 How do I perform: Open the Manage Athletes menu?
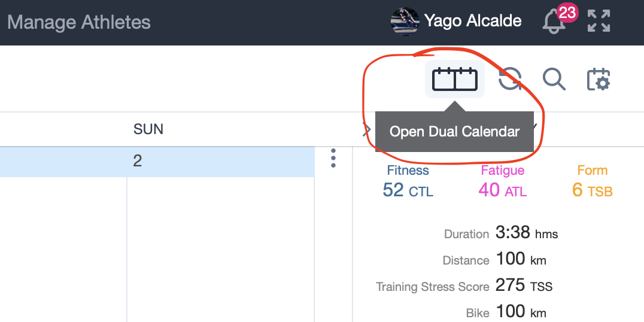(x=79, y=22)
